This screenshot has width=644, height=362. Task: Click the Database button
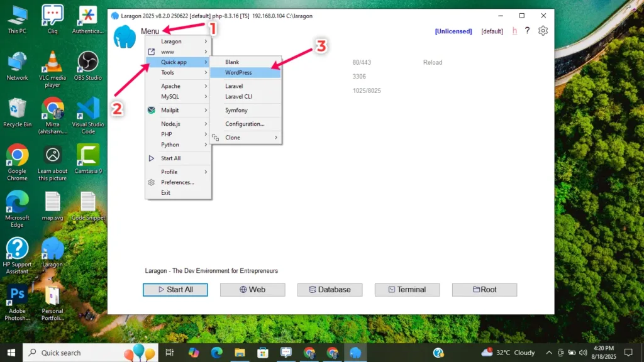pyautogui.click(x=330, y=290)
